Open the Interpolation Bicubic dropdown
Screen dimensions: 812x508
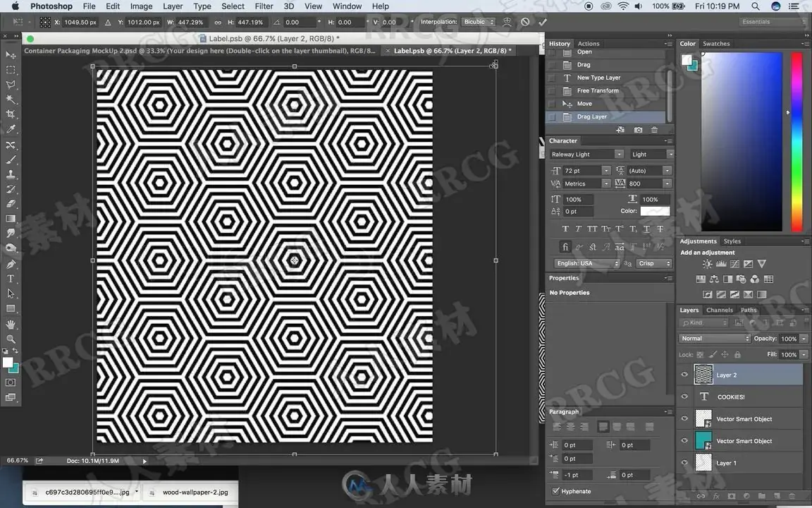(479, 22)
